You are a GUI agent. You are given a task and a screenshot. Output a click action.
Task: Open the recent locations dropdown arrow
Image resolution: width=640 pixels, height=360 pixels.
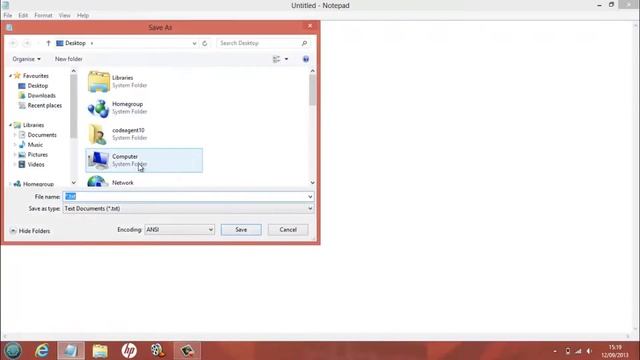pos(37,43)
